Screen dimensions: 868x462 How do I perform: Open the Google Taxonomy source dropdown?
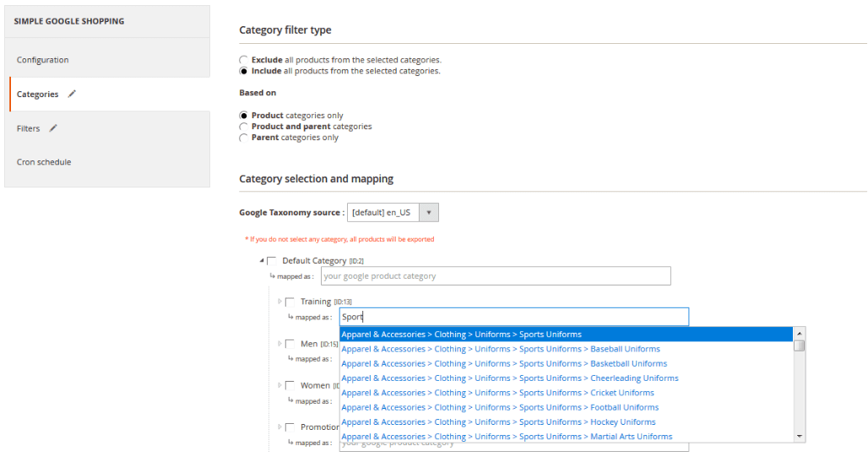[393, 213]
